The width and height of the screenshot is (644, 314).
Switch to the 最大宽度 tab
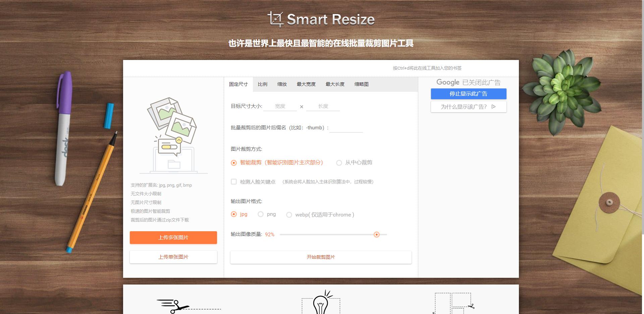point(306,84)
